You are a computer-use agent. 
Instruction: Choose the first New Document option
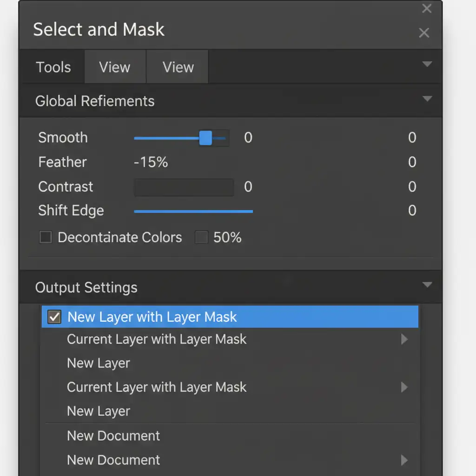113,436
